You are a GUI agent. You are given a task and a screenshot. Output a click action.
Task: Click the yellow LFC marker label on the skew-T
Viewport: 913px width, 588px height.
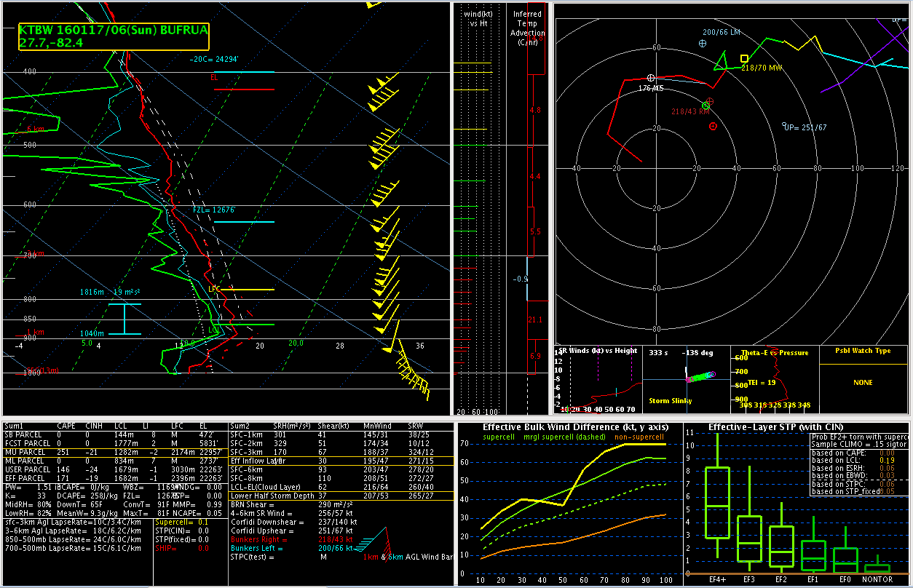[214, 289]
